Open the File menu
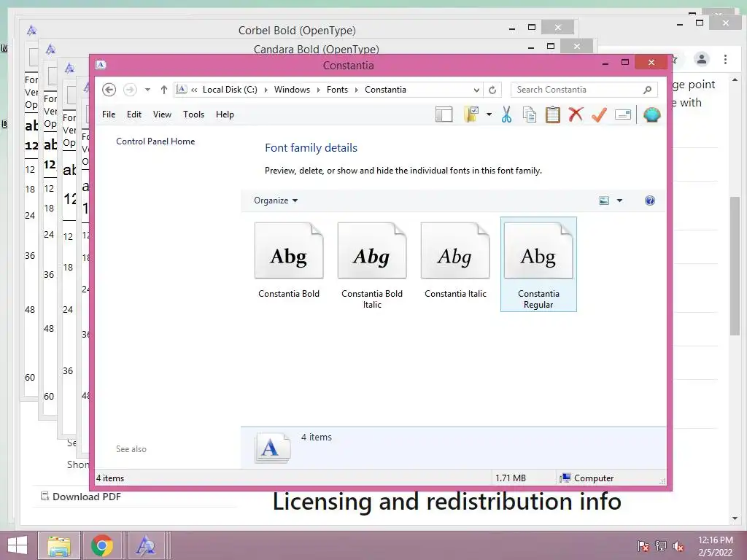Image resolution: width=747 pixels, height=560 pixels. pyautogui.click(x=109, y=114)
